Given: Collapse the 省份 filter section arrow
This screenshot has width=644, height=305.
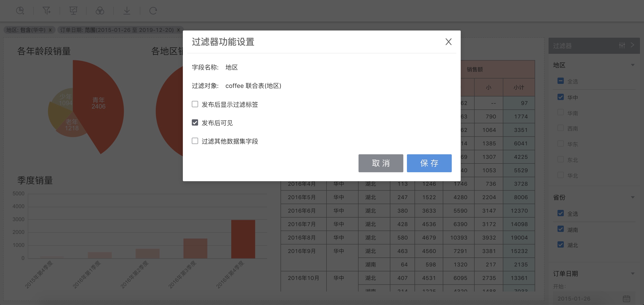Looking at the screenshot, I should pos(633,197).
